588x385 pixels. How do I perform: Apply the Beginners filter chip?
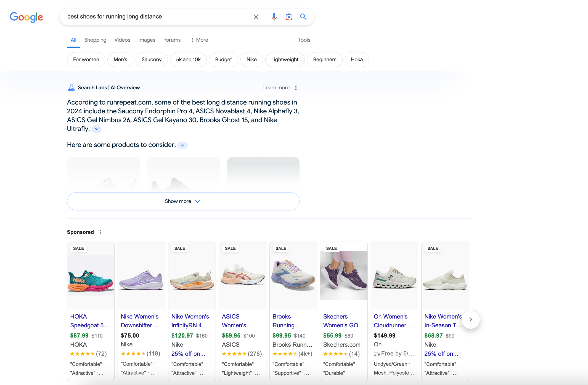[325, 60]
